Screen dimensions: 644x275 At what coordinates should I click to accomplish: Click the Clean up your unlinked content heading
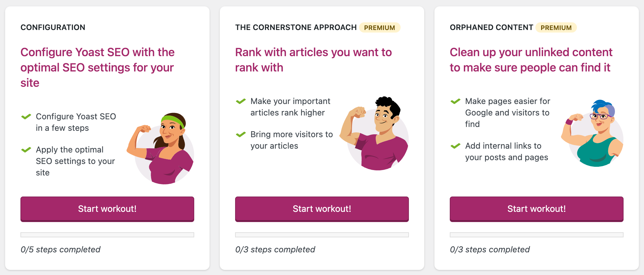pyautogui.click(x=531, y=60)
